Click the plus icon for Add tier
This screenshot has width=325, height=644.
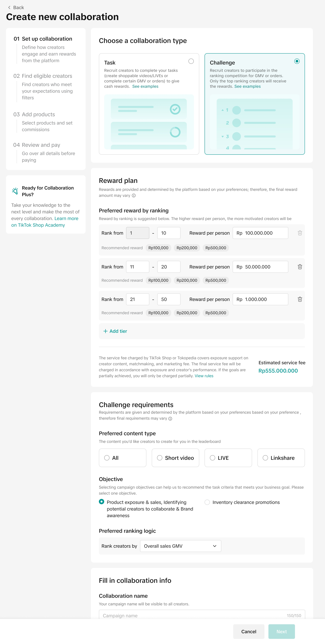(105, 331)
